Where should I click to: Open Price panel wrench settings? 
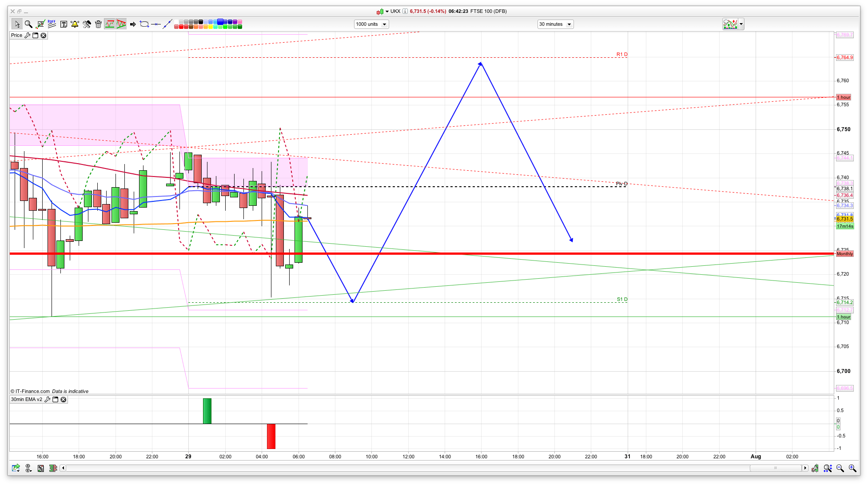point(28,35)
